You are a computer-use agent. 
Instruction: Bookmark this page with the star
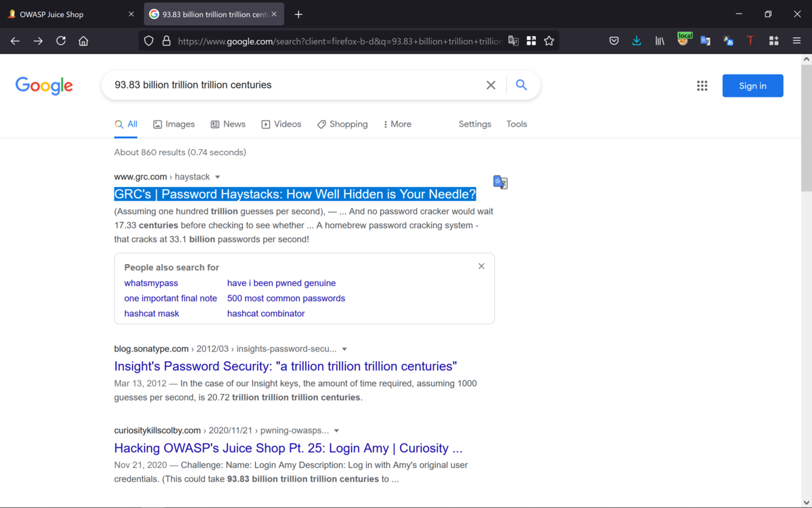(x=549, y=41)
